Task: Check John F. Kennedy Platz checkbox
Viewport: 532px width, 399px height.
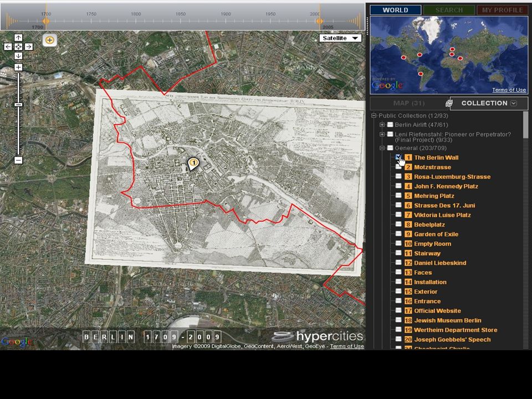Action: [x=398, y=186]
